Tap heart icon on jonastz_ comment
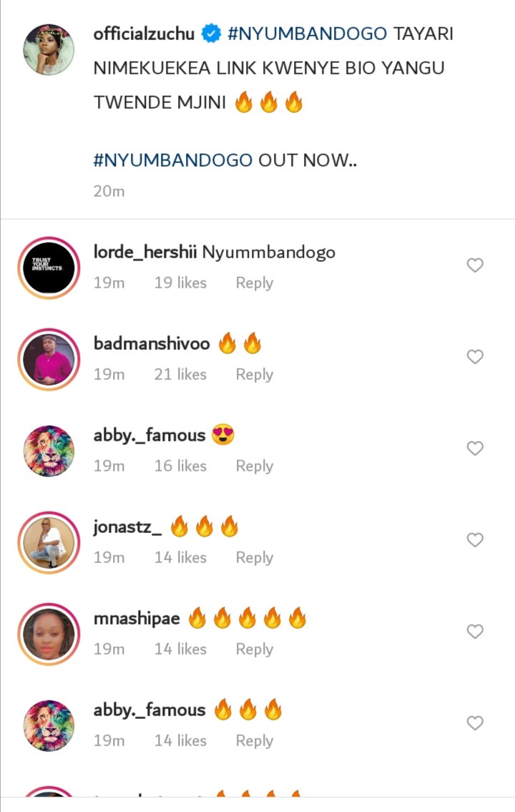Image resolution: width=515 pixels, height=812 pixels. [475, 539]
